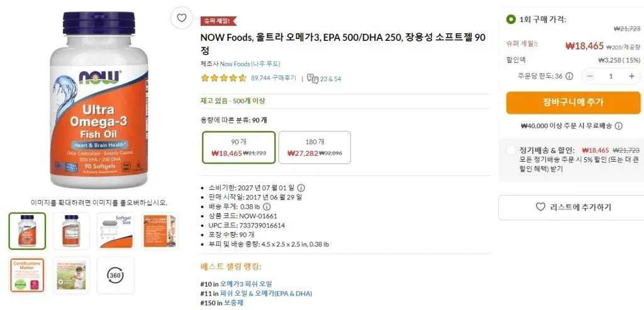Viewport: 644px width, 310px height.
Task: Select the Certifications Matter thumbnail
Action: coord(27,275)
